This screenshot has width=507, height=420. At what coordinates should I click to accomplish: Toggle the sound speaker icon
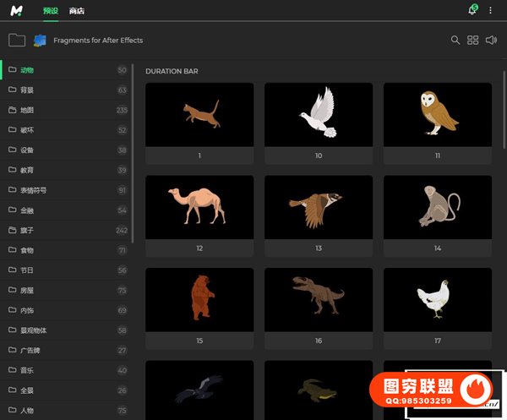coord(492,40)
